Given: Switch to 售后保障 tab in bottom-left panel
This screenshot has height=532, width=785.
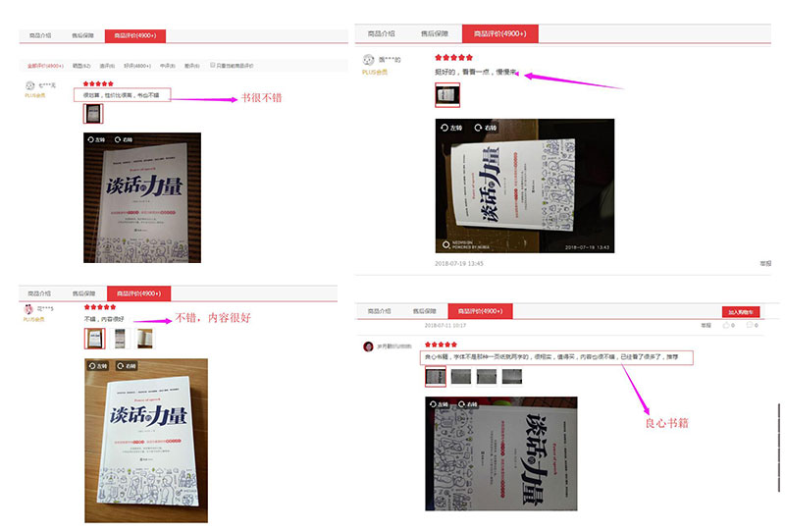Looking at the screenshot, I should point(83,293).
